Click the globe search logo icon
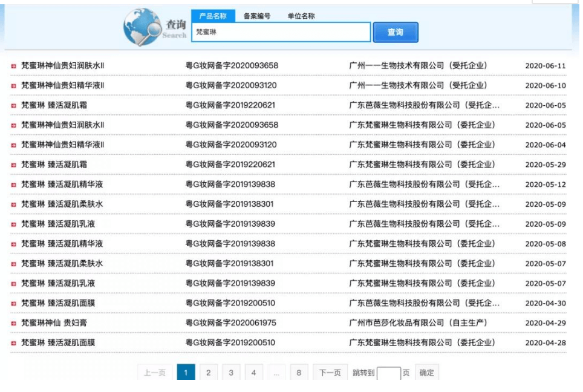 pos(142,27)
